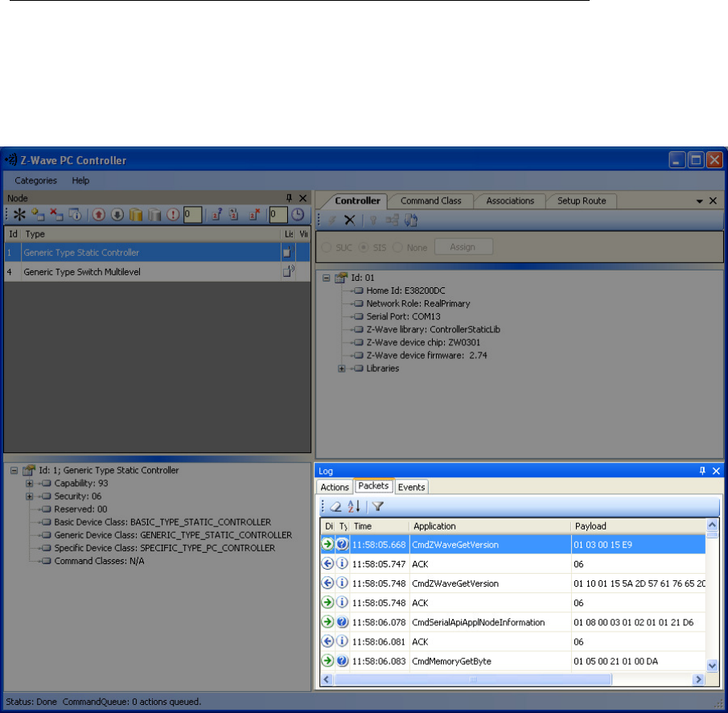Image resolution: width=728 pixels, height=713 pixels.
Task: Click the node replace icon with arrows
Action: coord(234,215)
